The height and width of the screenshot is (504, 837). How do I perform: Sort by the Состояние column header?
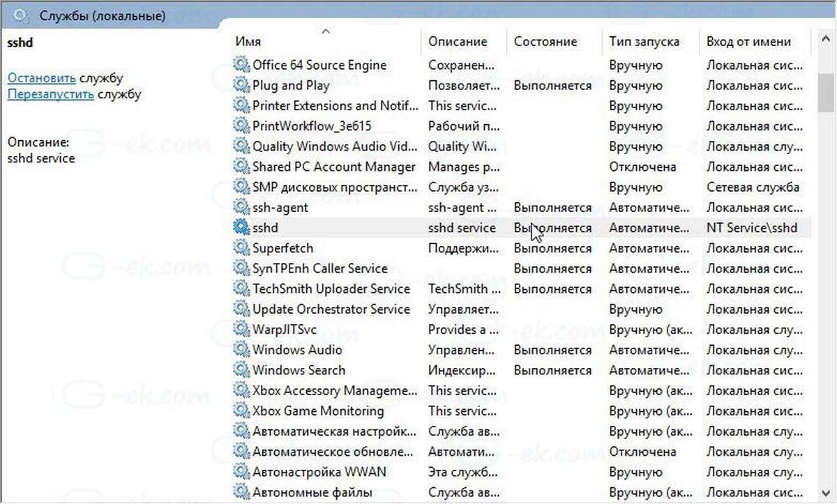tap(545, 42)
